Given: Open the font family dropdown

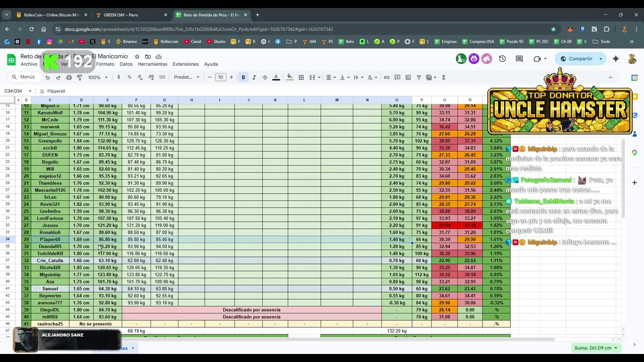Looking at the screenshot, I should (186, 77).
